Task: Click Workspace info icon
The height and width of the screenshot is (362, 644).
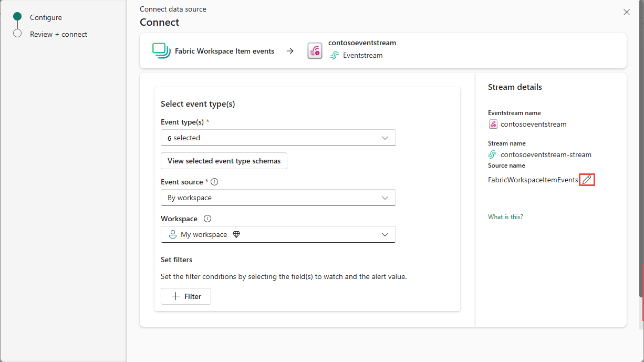Action: click(207, 219)
